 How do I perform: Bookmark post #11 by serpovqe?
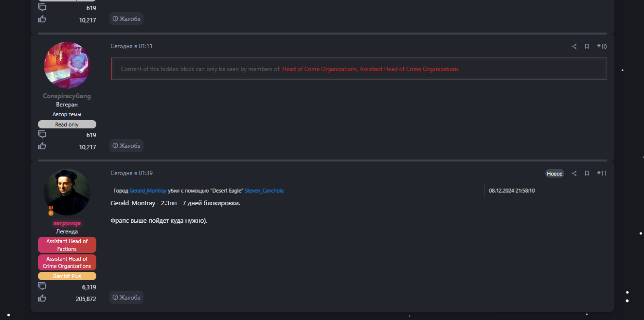(x=587, y=174)
